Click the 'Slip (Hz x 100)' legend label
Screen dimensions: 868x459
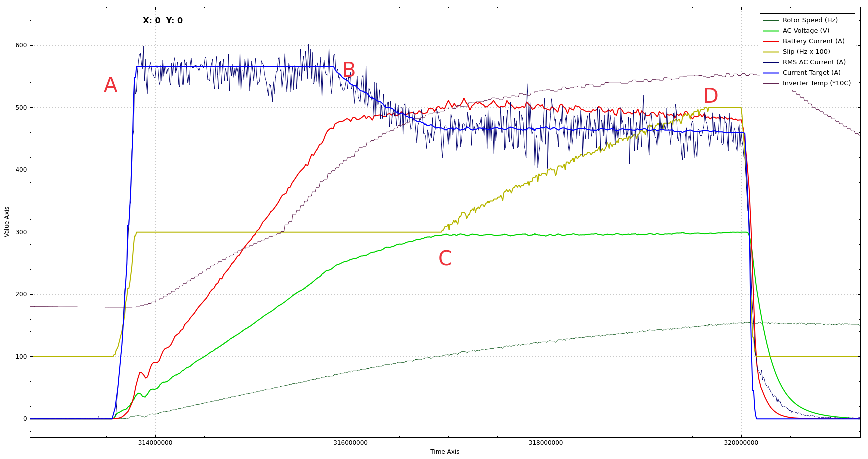pyautogui.click(x=806, y=52)
